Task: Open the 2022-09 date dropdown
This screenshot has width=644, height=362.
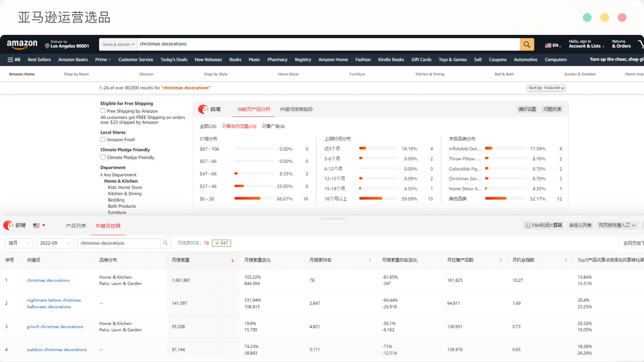Action: (x=55, y=243)
